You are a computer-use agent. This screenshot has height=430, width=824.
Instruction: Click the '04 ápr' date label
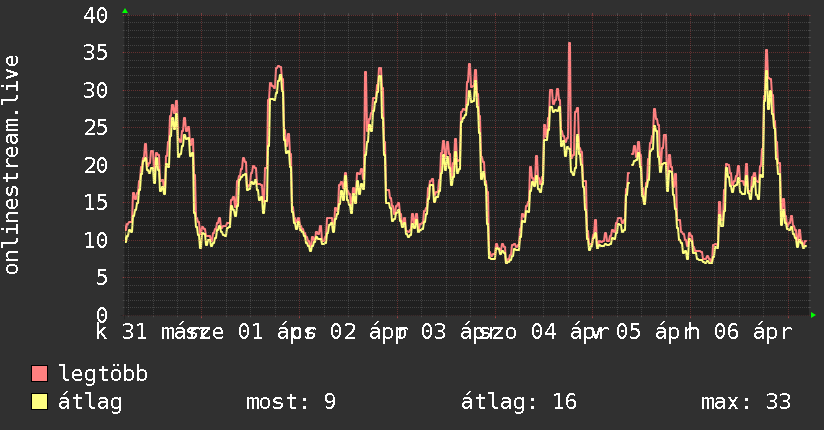click(568, 332)
